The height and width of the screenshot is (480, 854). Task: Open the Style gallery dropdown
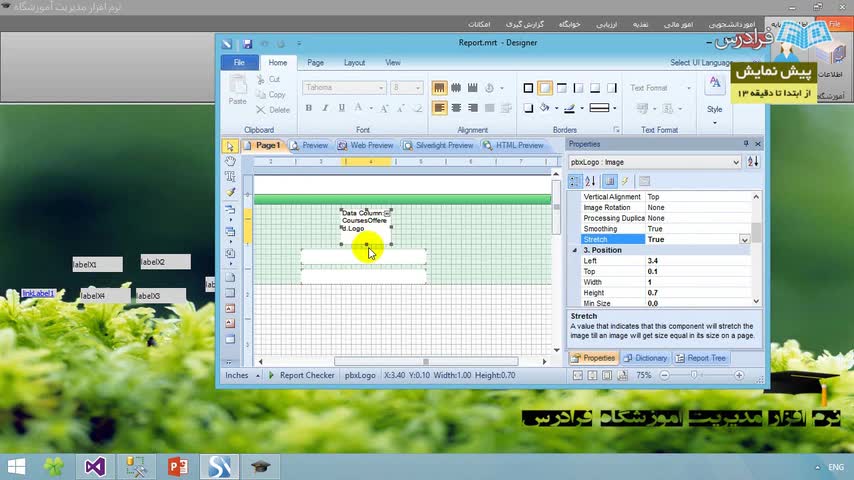[x=715, y=123]
